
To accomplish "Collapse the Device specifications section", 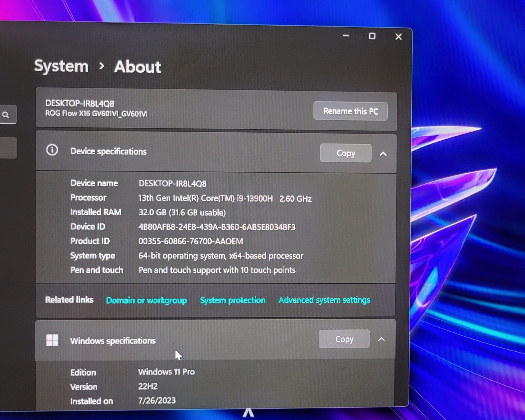I will tap(383, 154).
